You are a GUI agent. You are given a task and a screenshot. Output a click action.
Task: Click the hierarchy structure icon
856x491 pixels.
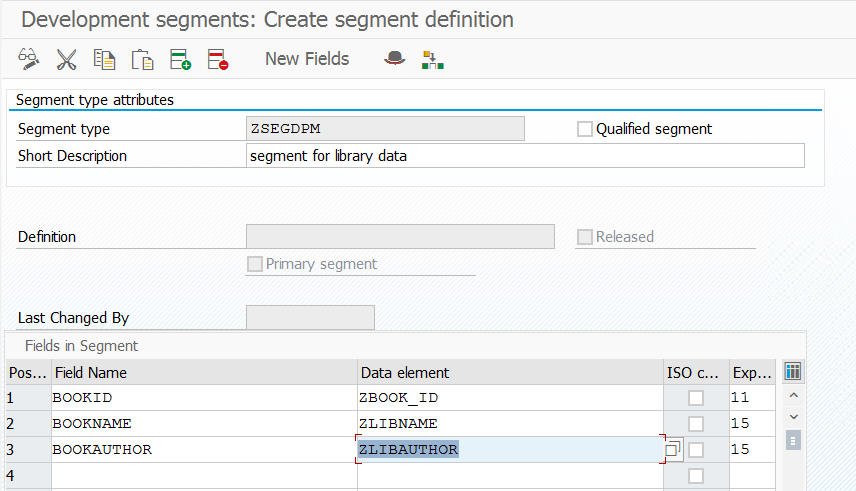click(432, 60)
